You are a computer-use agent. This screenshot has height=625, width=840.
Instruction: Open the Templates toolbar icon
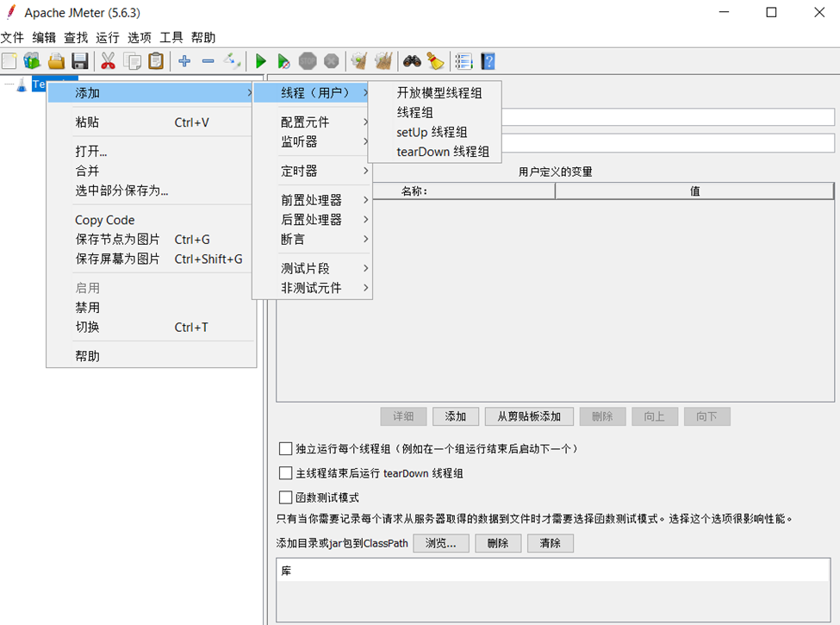click(x=32, y=61)
